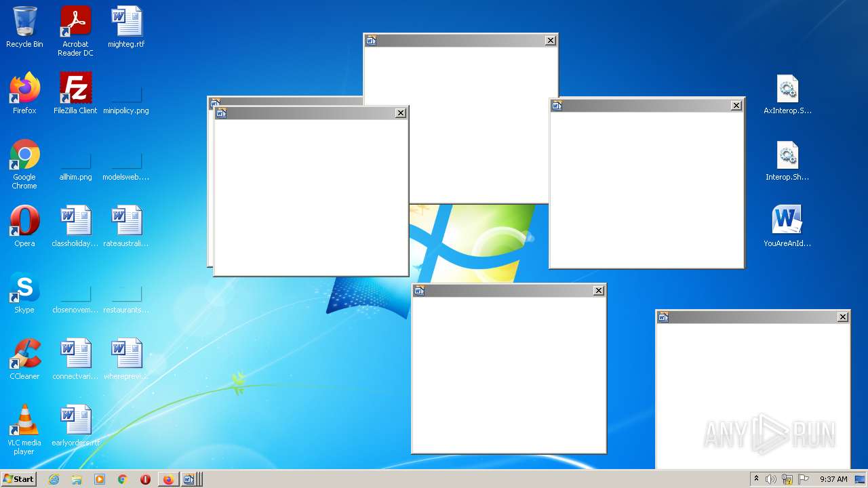868x488 pixels.
Task: Click the Show desktop button
Action: pos(861,479)
